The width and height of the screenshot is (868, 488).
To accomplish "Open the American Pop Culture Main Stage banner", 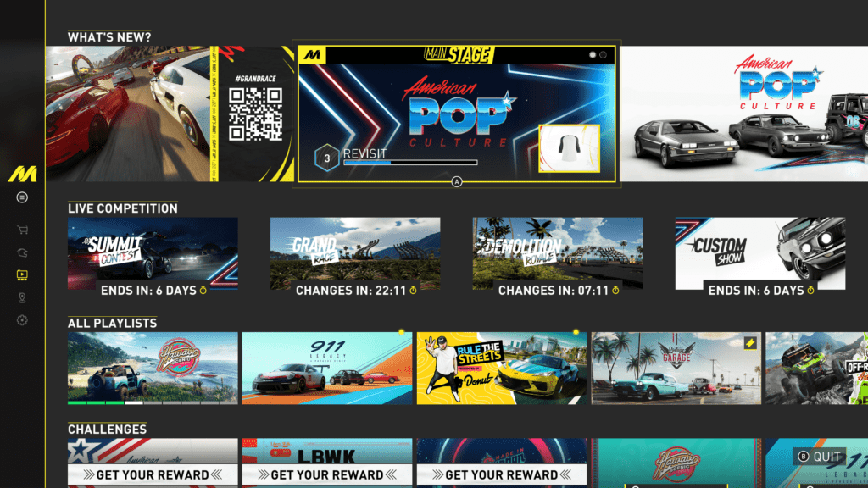I will 457,114.
